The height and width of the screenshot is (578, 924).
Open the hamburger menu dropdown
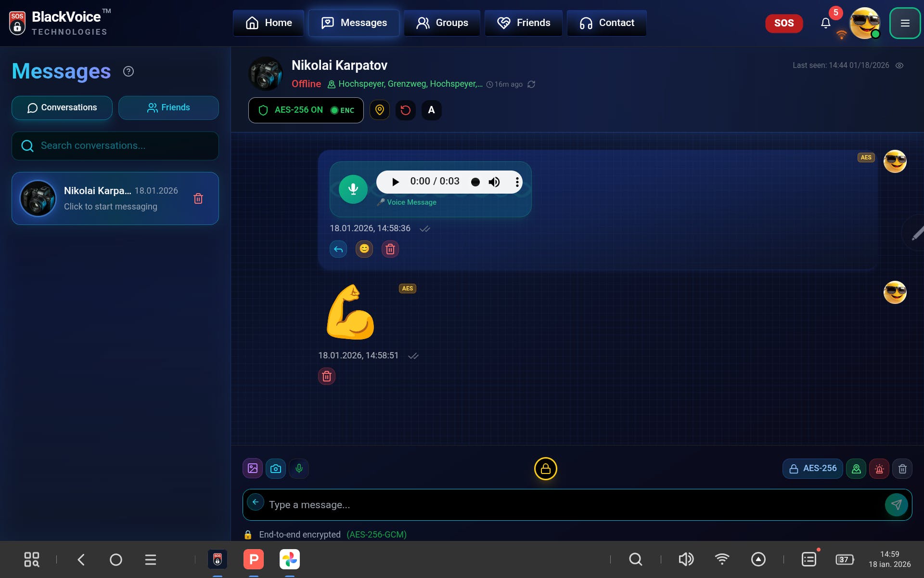coord(905,23)
